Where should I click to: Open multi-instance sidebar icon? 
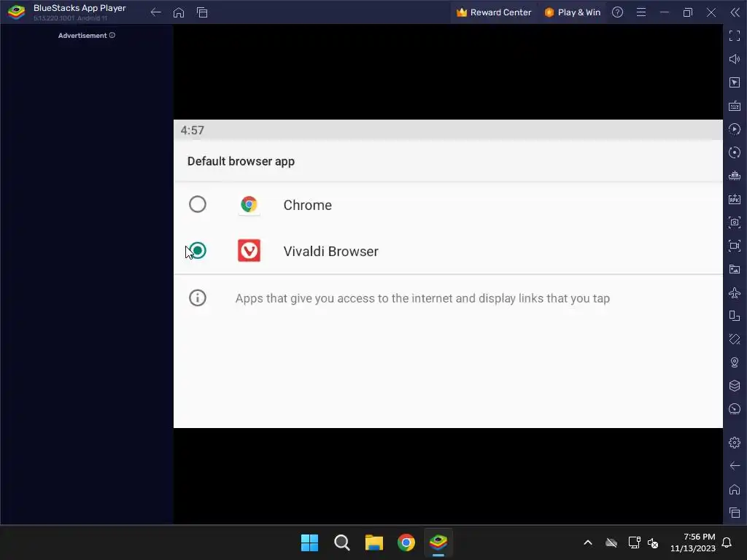pos(735,316)
